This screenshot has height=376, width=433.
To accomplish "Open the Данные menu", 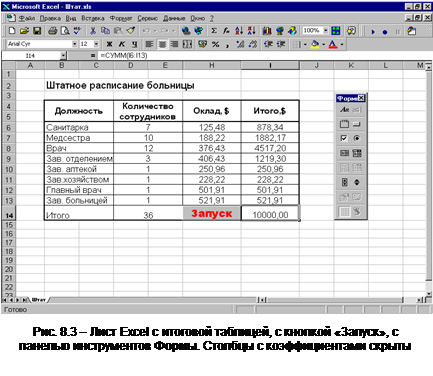I will tap(174, 18).
